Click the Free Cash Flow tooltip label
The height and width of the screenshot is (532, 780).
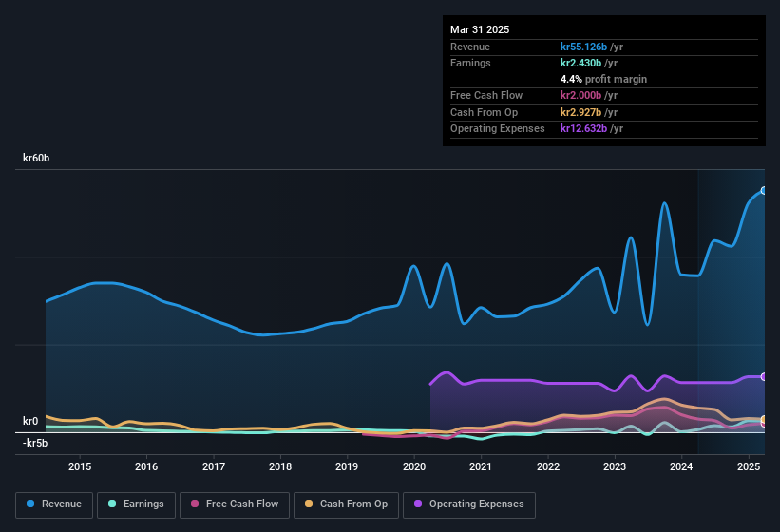486,95
